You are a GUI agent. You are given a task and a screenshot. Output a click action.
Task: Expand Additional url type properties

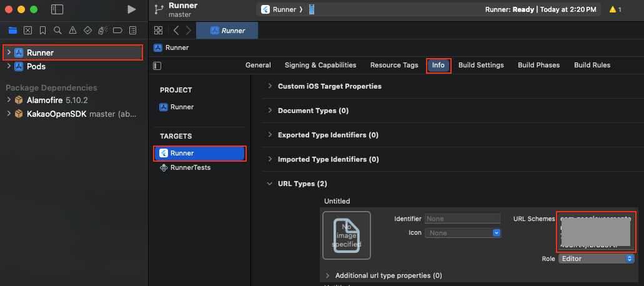click(x=327, y=275)
